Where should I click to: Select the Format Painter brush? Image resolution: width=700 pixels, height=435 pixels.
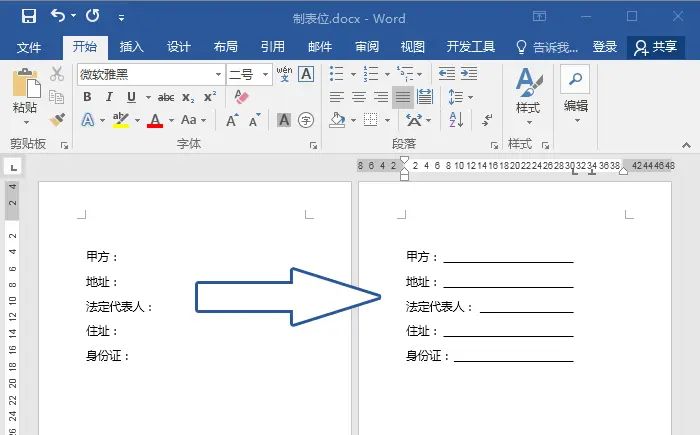point(57,119)
